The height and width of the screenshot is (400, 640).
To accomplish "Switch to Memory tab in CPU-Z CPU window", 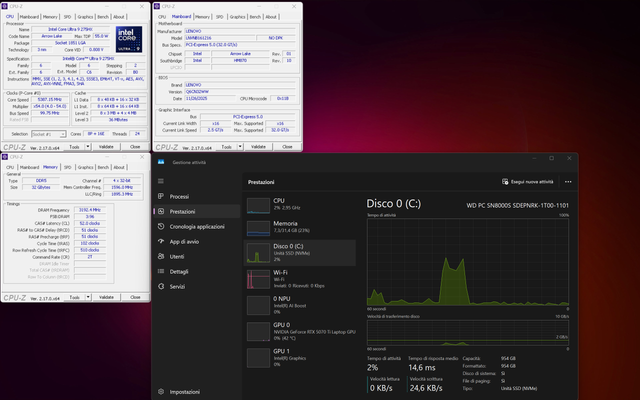I will 50,17.
